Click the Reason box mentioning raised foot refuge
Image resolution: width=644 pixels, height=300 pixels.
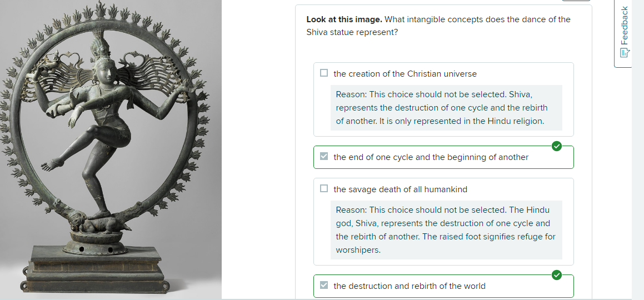(x=446, y=230)
